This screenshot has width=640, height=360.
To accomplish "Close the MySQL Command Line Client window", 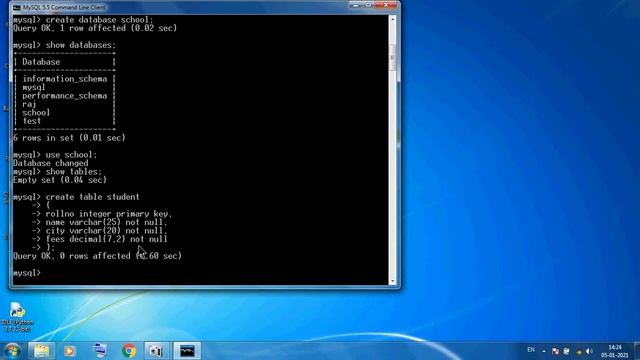I will pos(386,6).
